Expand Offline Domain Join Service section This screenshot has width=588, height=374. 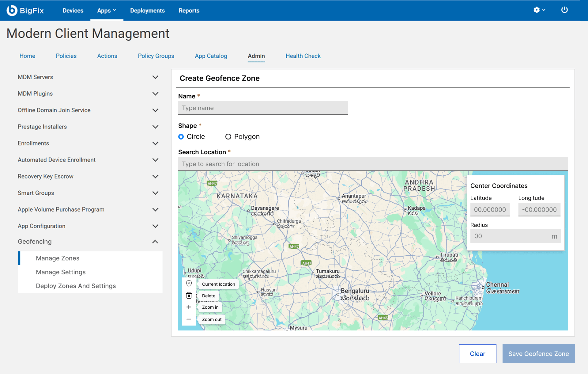click(x=155, y=110)
